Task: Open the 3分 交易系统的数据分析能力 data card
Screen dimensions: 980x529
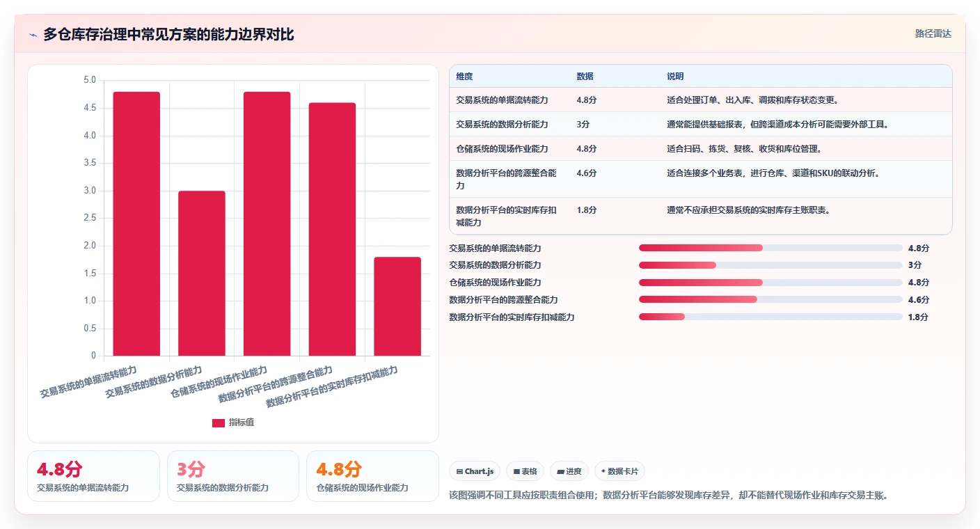Action: [x=233, y=476]
